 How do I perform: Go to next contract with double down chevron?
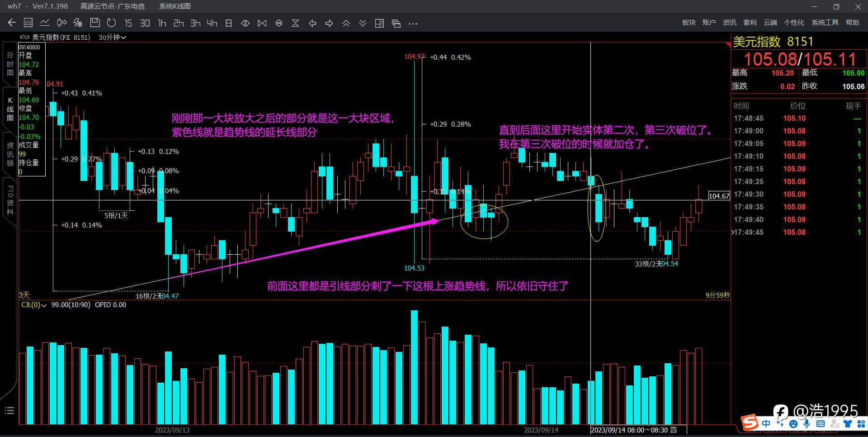(363, 23)
